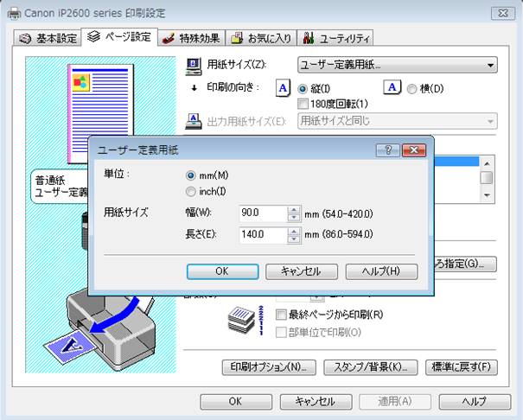Open スタンプ/背景(K) settings

click(x=371, y=367)
